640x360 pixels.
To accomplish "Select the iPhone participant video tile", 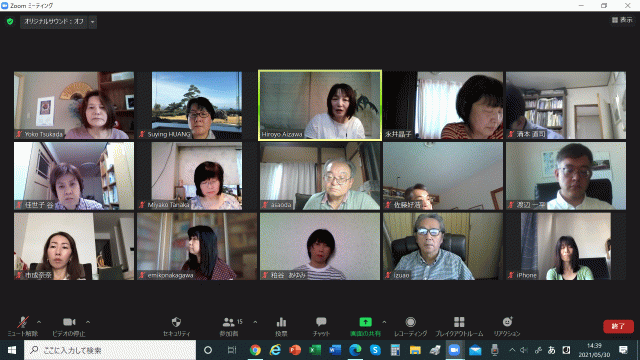I will pyautogui.click(x=566, y=247).
